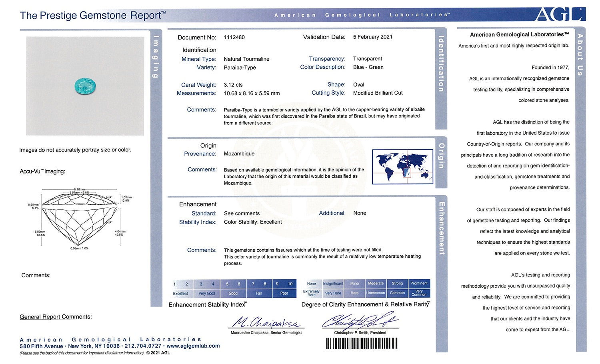Click Mozambique beside the Provenance label

pos(239,153)
